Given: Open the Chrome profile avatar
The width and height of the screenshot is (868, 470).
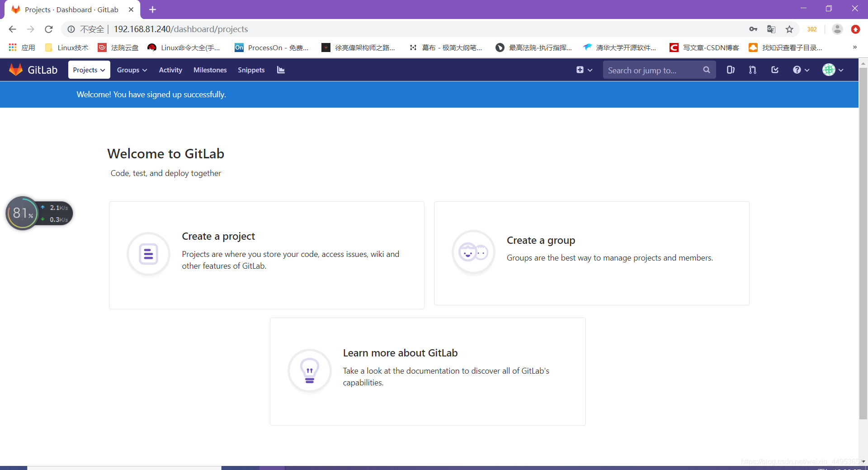Looking at the screenshot, I should coord(837,29).
